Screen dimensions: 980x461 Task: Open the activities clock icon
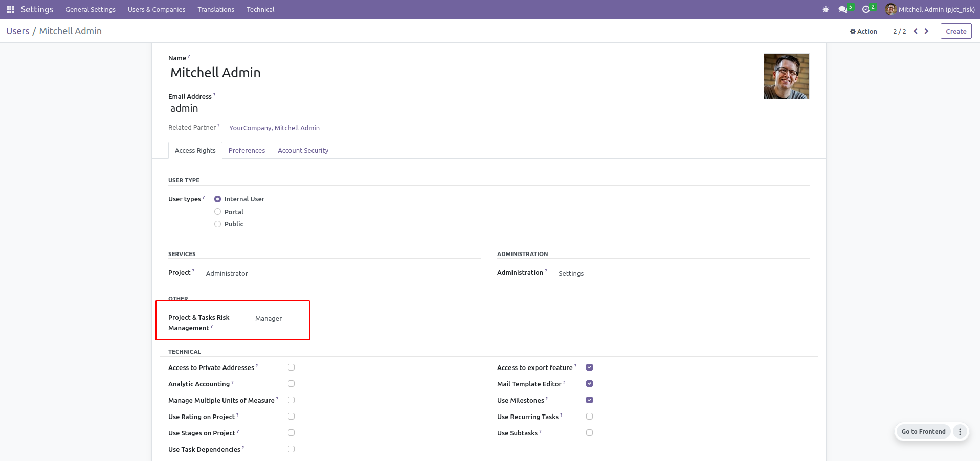pos(865,9)
